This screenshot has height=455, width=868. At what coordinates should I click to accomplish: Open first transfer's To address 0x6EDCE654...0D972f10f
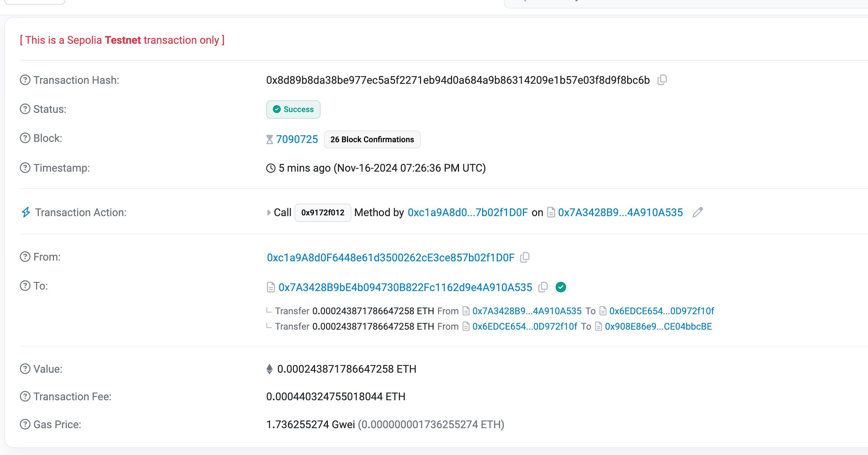662,311
